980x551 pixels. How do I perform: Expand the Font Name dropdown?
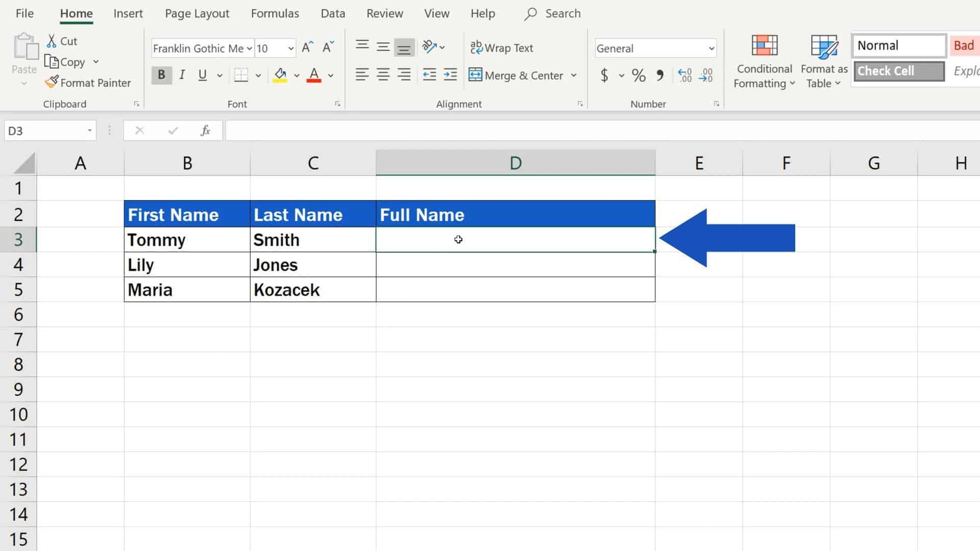(249, 48)
